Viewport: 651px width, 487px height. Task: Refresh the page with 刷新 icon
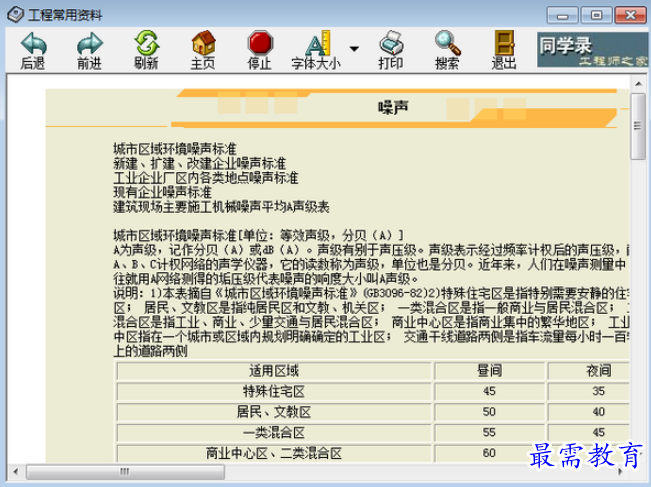pos(147,43)
